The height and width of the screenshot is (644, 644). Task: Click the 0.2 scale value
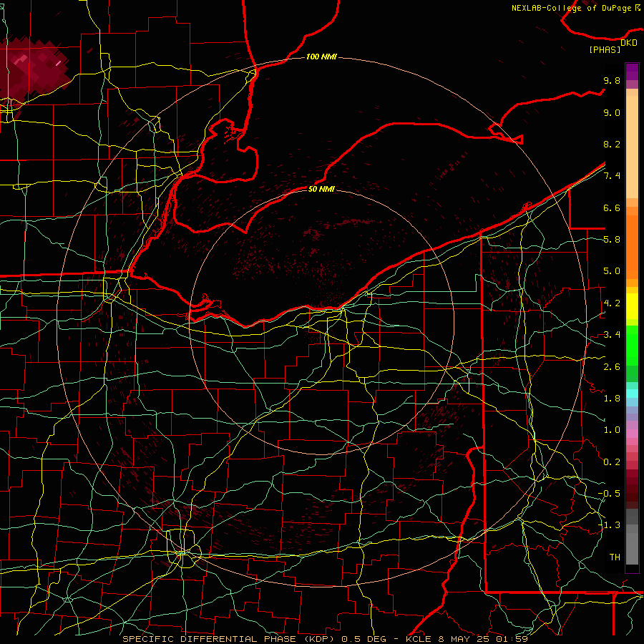click(612, 462)
